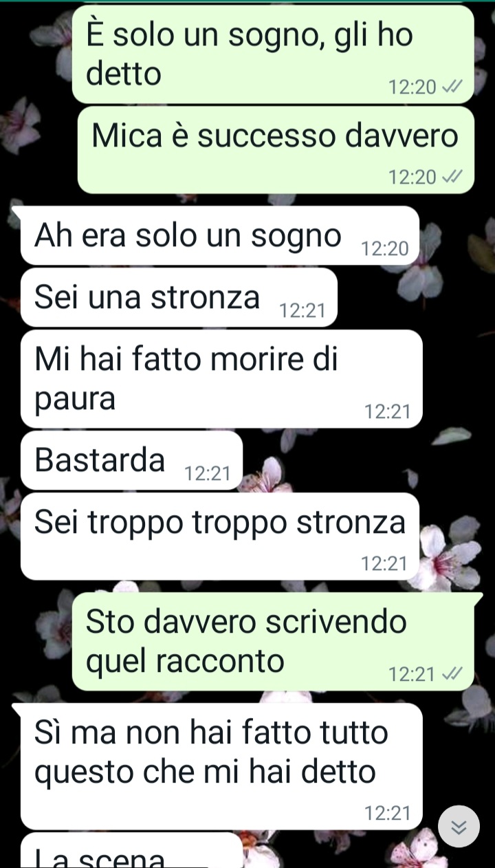Image resolution: width=495 pixels, height=868 pixels.
Task: Select the "Bastarda" message bubble
Action: [x=132, y=460]
